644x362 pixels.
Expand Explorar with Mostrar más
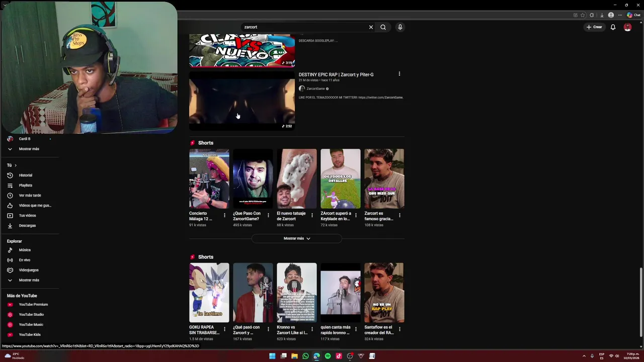coord(29,280)
